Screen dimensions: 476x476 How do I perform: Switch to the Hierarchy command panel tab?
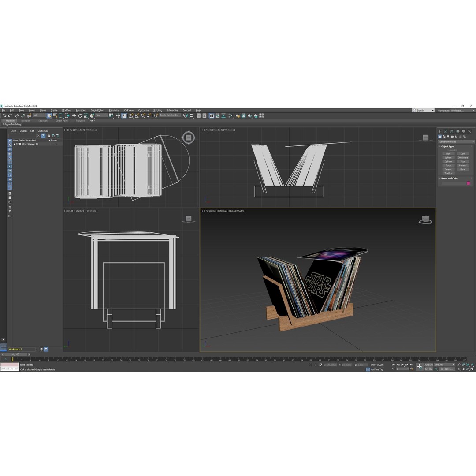452,131
